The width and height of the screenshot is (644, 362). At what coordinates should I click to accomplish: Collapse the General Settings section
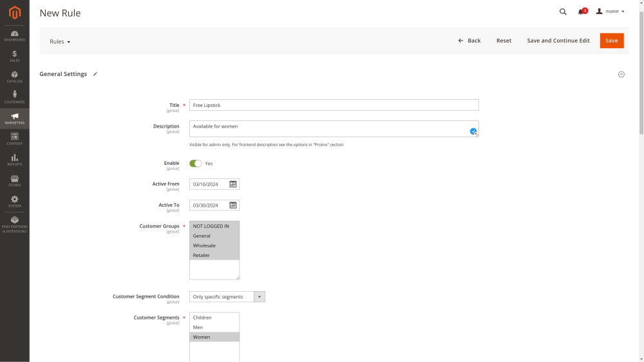[x=621, y=74]
